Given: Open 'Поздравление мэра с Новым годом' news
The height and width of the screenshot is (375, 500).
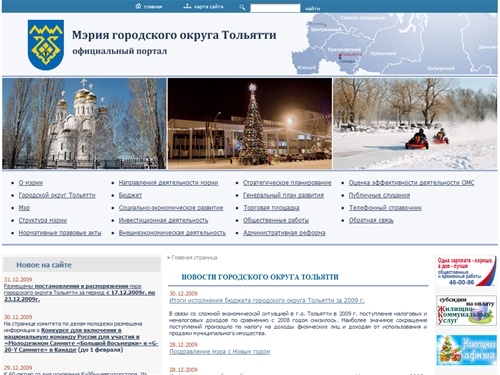Looking at the screenshot, I should click(x=220, y=351).
